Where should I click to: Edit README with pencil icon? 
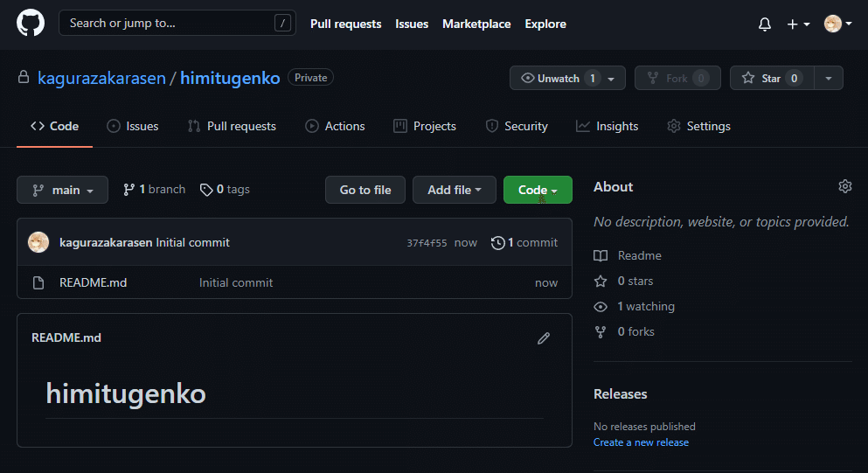pyautogui.click(x=544, y=338)
